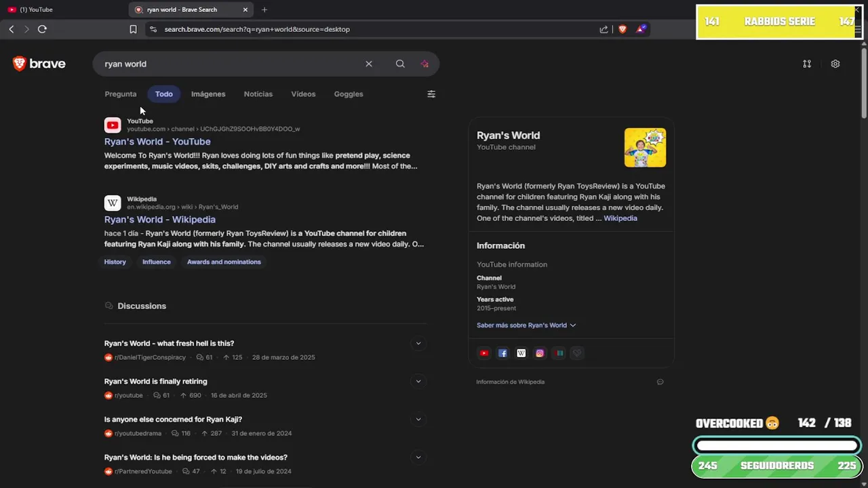The image size is (868, 488).
Task: Click the 'Discussions' section heading
Action: pyautogui.click(x=142, y=306)
